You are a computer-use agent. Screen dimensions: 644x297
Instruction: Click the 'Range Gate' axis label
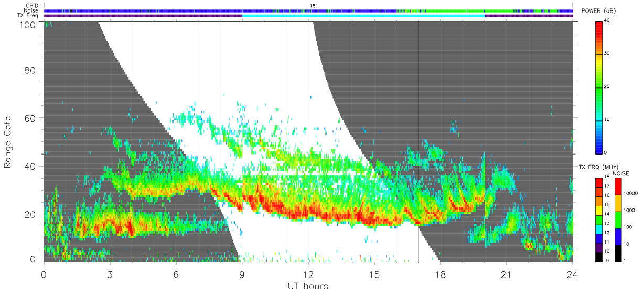(8, 142)
